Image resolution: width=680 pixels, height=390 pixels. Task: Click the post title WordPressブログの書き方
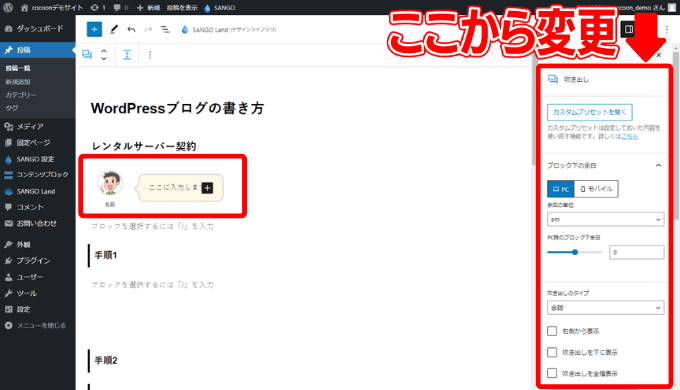click(x=177, y=108)
